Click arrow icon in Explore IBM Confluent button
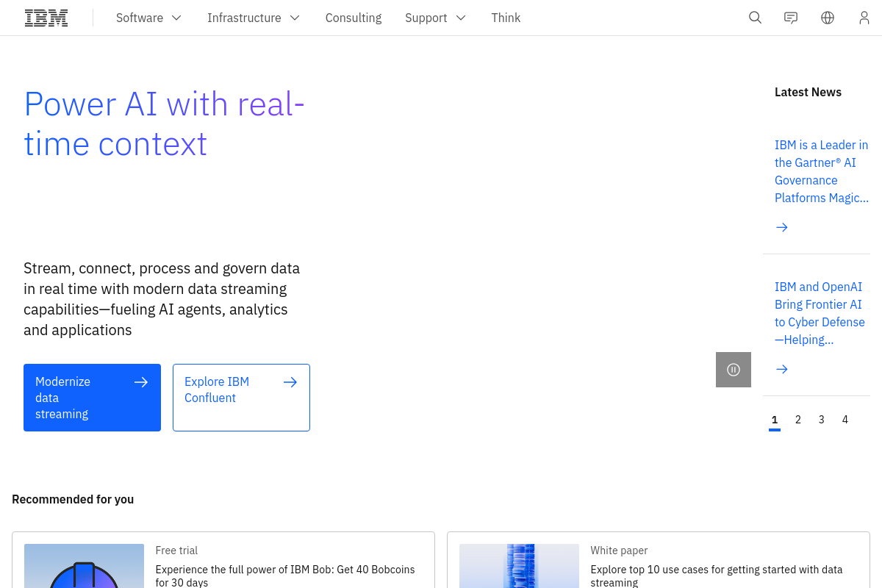Image resolution: width=882 pixels, height=588 pixels. [290, 382]
